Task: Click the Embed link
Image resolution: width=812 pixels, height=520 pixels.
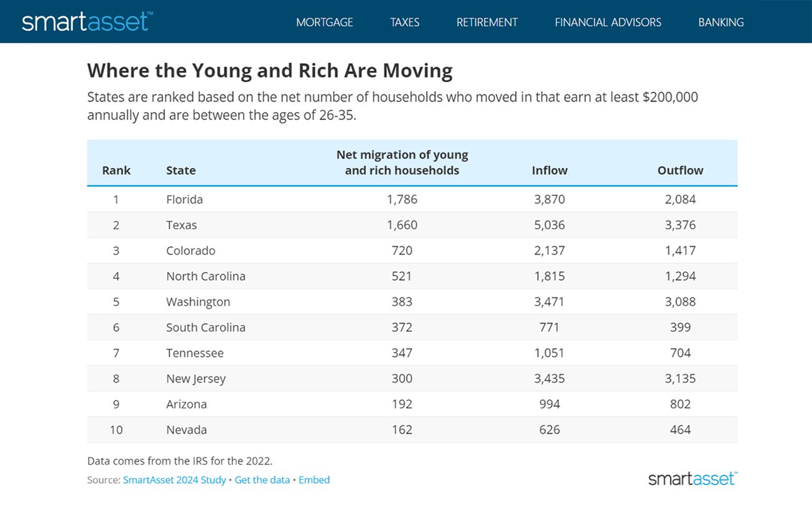Action: pos(314,480)
